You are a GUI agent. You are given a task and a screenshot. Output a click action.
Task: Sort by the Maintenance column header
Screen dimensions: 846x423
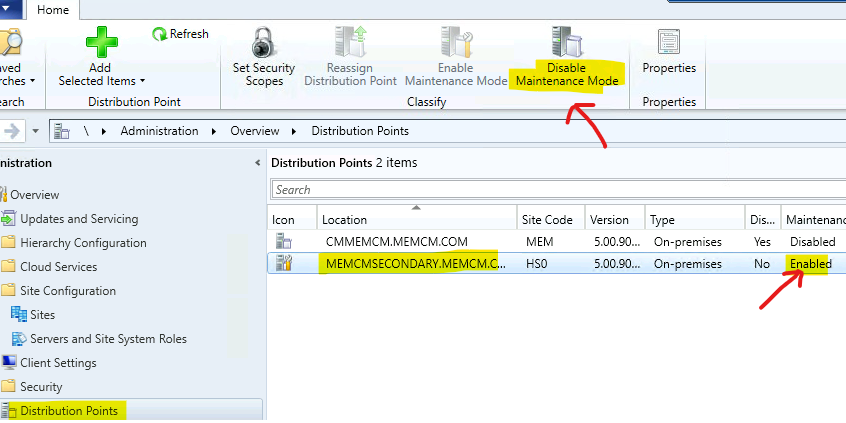pyautogui.click(x=814, y=220)
